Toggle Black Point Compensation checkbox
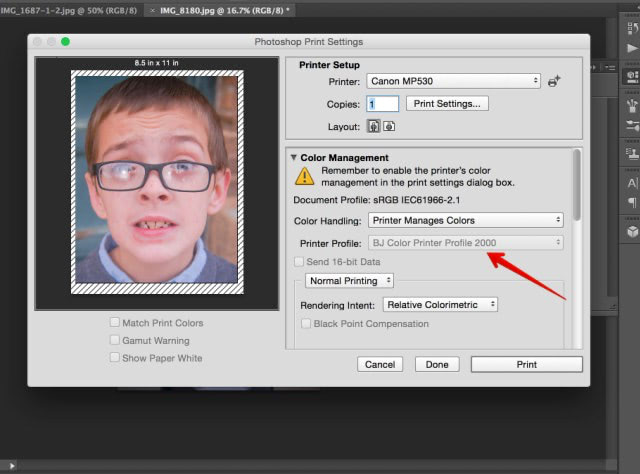This screenshot has height=474, width=640. 306,324
